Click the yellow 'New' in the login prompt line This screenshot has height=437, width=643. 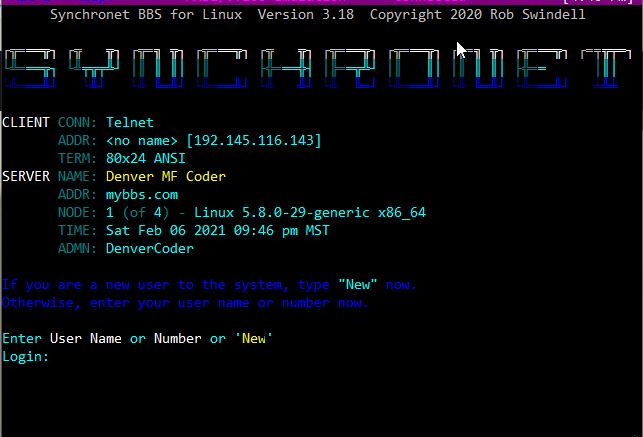(253, 339)
